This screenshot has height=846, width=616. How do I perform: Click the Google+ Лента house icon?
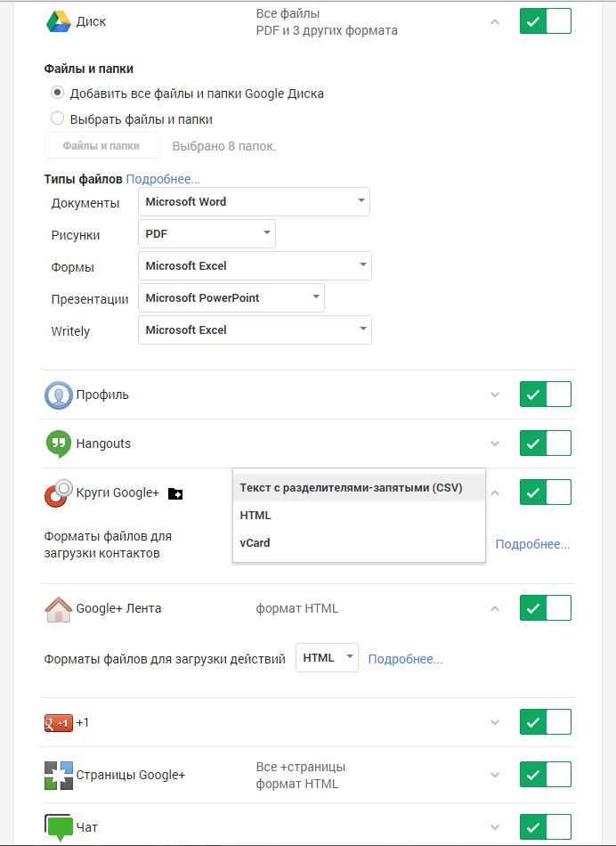[x=58, y=609]
